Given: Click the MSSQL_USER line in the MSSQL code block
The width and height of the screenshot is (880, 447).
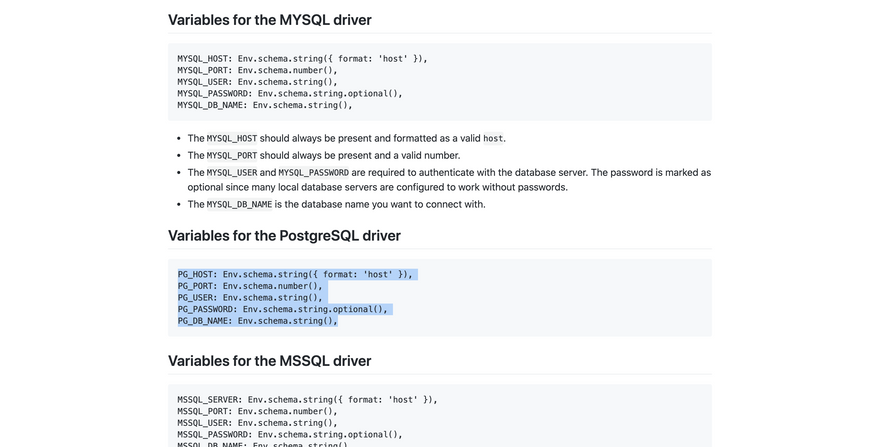Looking at the screenshot, I should point(257,423).
